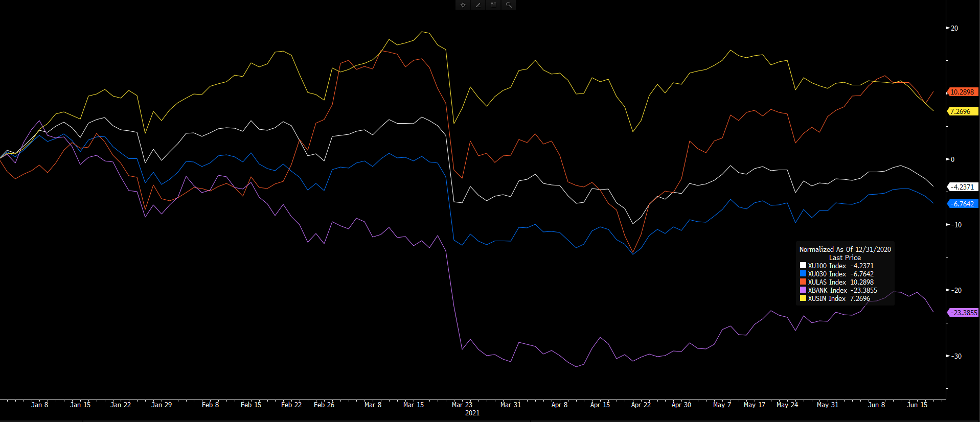Click the Jun 15 date axis label
Viewport: 980px width, 422px height.
917,405
